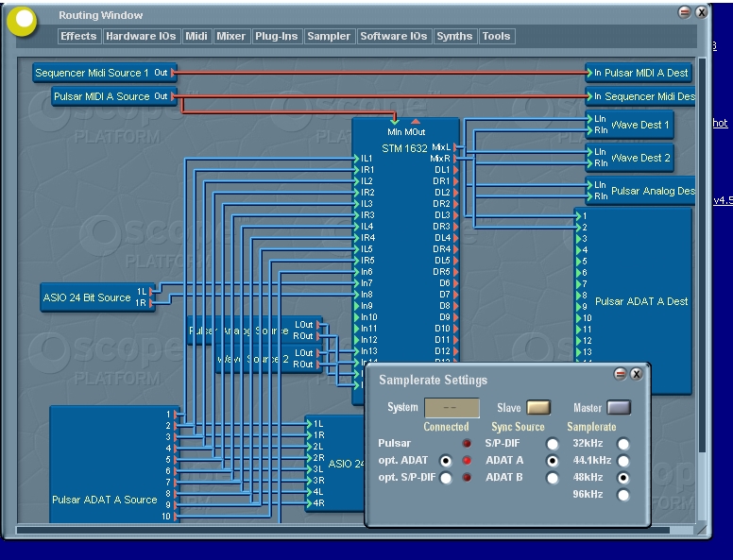Click Pulsar ADAT A Source output 1
Image resolution: width=733 pixels, height=560 pixels.
coord(176,415)
